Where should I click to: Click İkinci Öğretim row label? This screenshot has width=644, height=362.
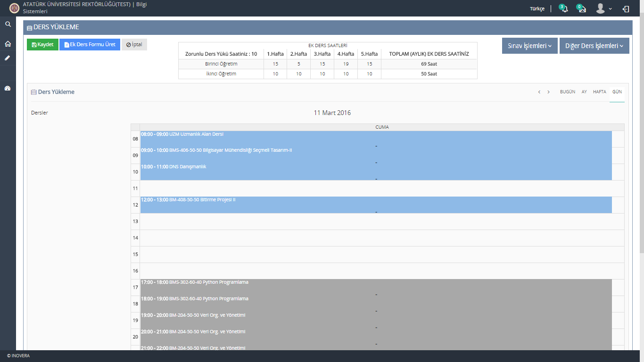pyautogui.click(x=221, y=74)
